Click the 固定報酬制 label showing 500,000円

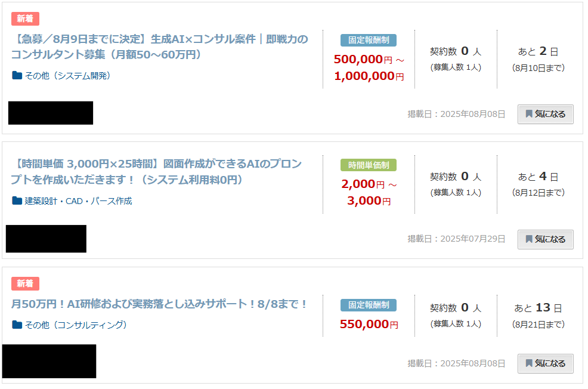tap(369, 40)
